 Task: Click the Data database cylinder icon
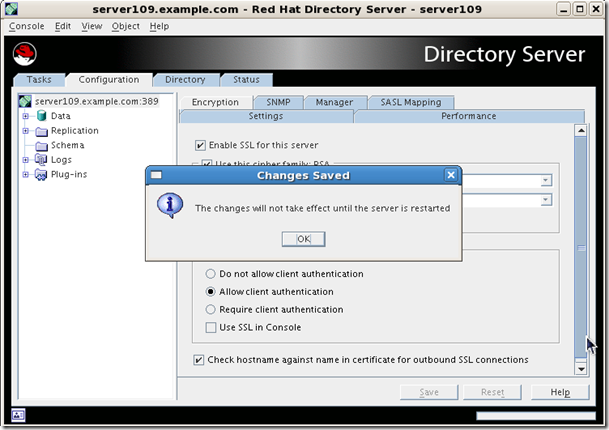(42, 116)
